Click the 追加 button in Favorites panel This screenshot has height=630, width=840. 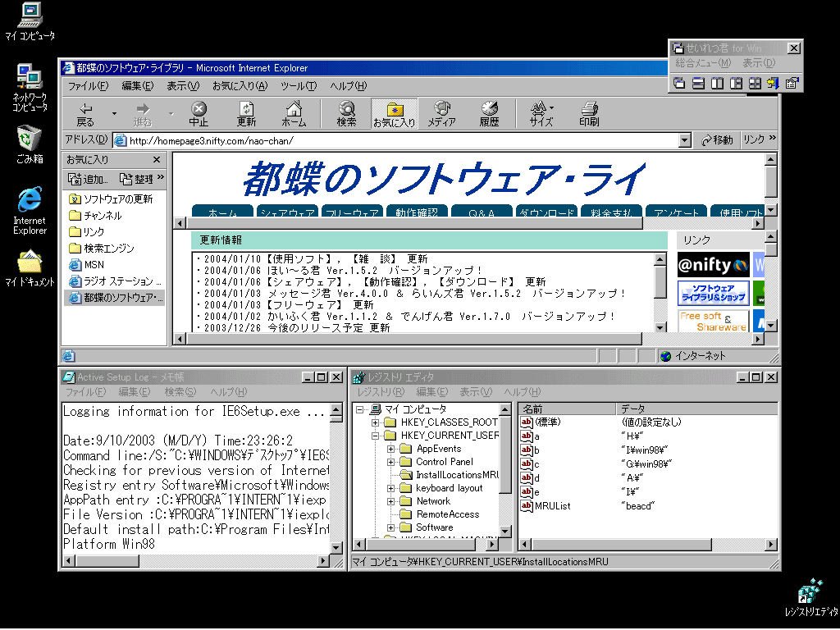[x=89, y=179]
